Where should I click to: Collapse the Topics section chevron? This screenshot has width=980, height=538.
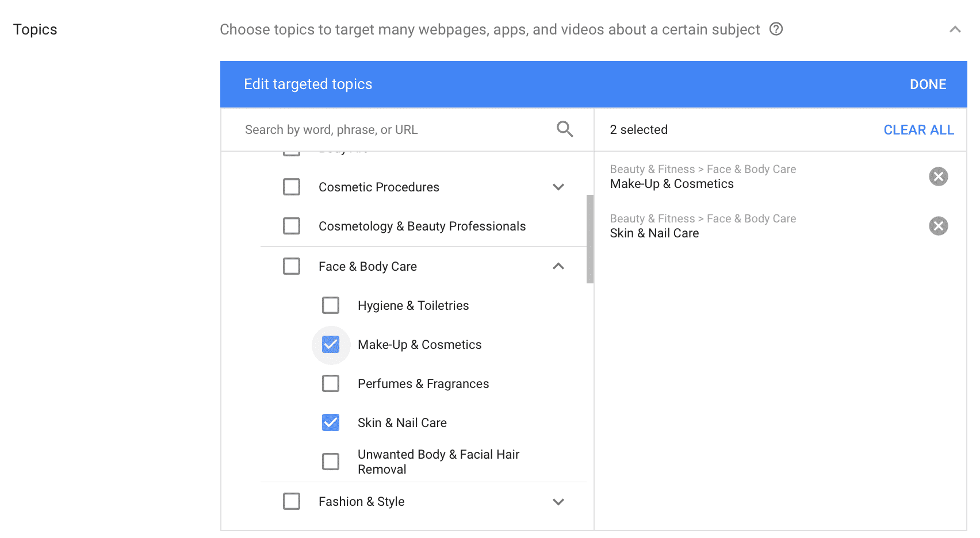(955, 29)
